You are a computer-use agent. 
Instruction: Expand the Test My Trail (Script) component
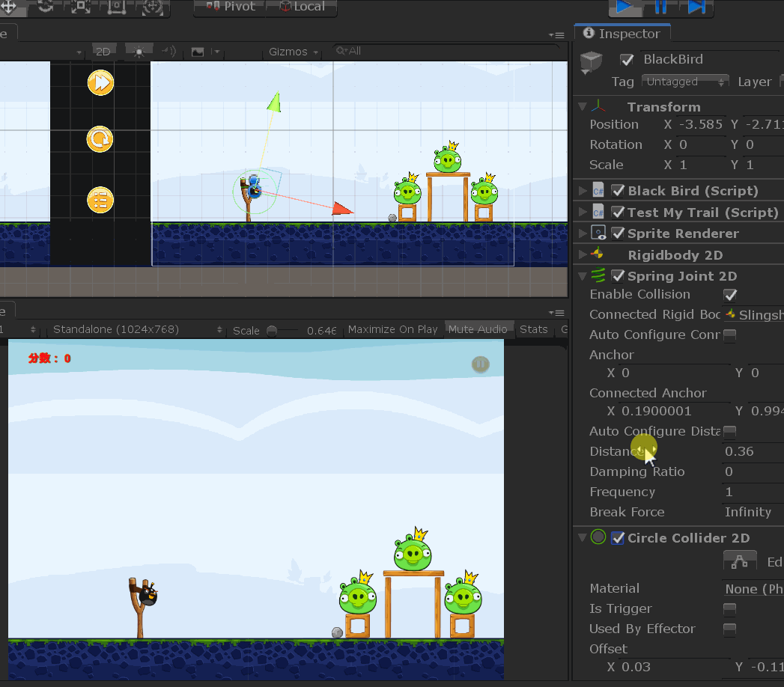tap(582, 212)
